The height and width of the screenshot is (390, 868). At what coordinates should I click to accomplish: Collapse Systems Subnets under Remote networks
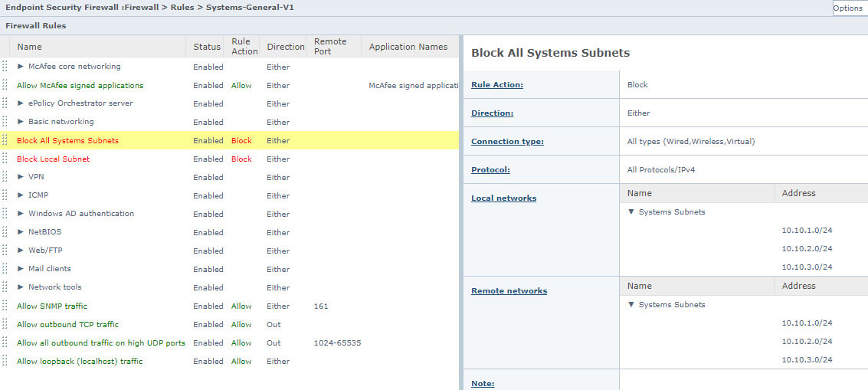(x=631, y=305)
